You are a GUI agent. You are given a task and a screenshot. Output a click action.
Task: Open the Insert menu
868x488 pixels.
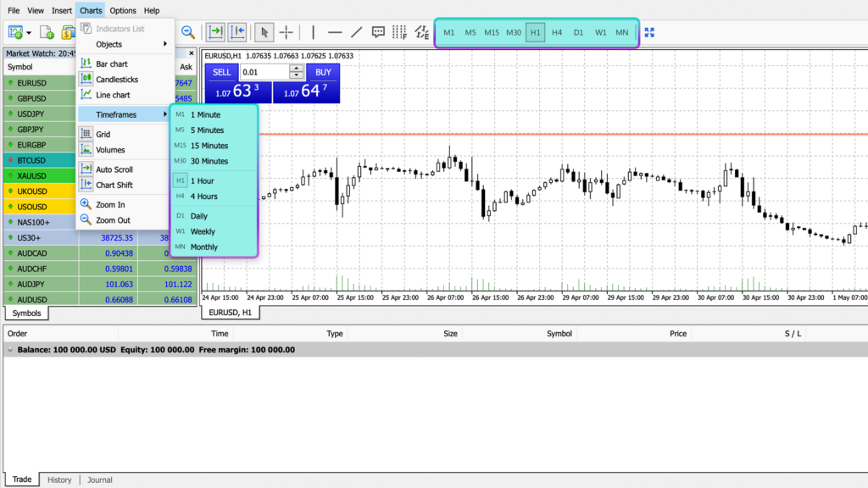pyautogui.click(x=62, y=10)
